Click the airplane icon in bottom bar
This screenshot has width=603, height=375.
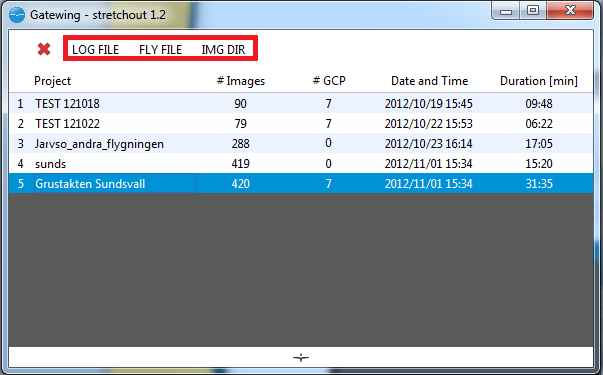[x=301, y=358]
